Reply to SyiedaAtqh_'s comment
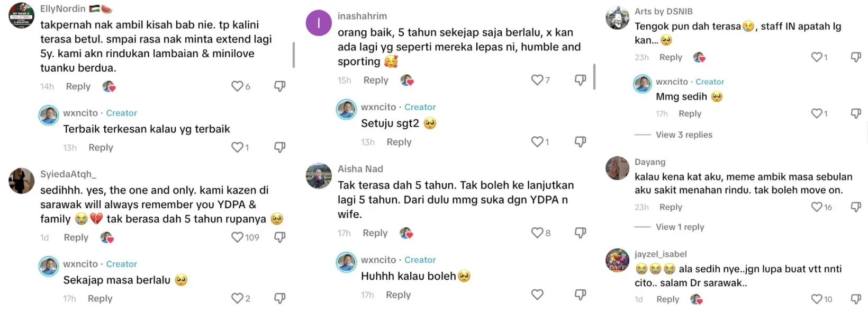This screenshot has height=311, width=868. tap(76, 237)
